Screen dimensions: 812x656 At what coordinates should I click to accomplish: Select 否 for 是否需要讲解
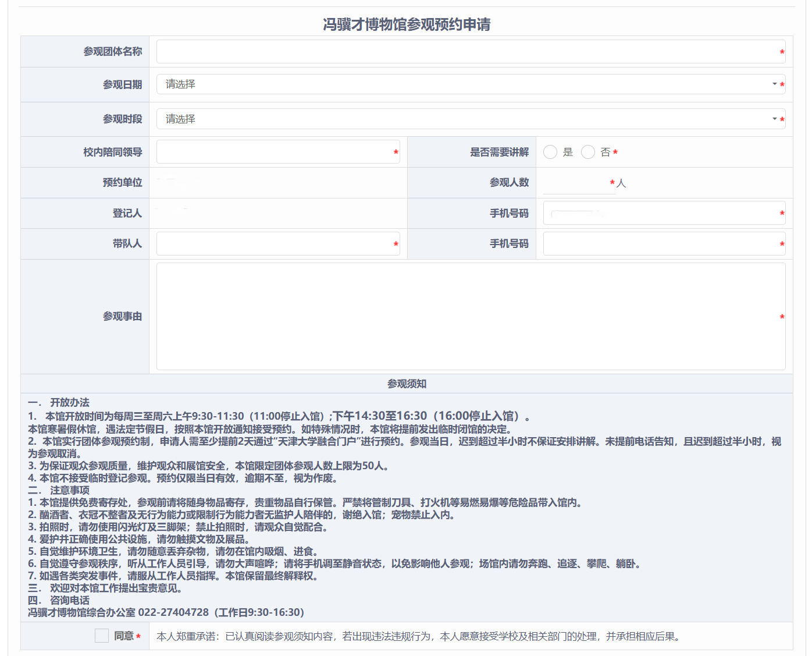click(587, 152)
